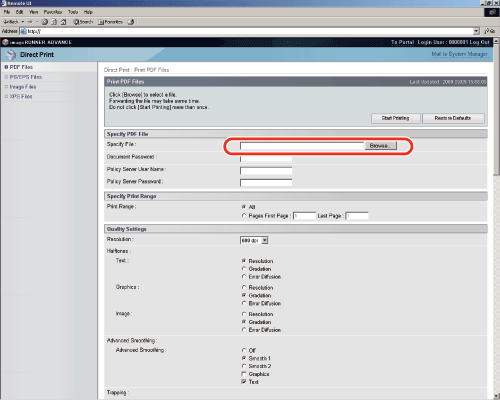Click the History icon in toolbar
The image size is (500, 400).
click(131, 22)
